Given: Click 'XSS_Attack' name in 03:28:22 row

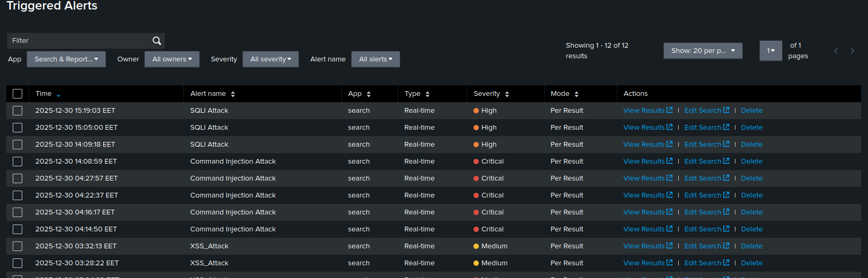Looking at the screenshot, I should (209, 263).
